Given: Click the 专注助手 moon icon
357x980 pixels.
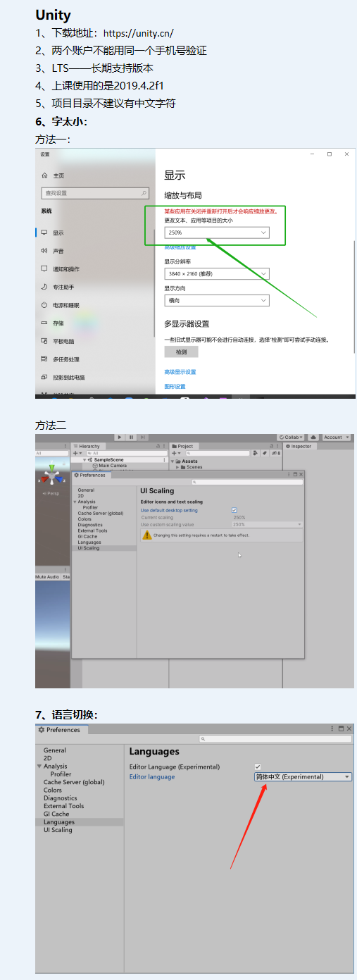Looking at the screenshot, I should click(x=44, y=287).
